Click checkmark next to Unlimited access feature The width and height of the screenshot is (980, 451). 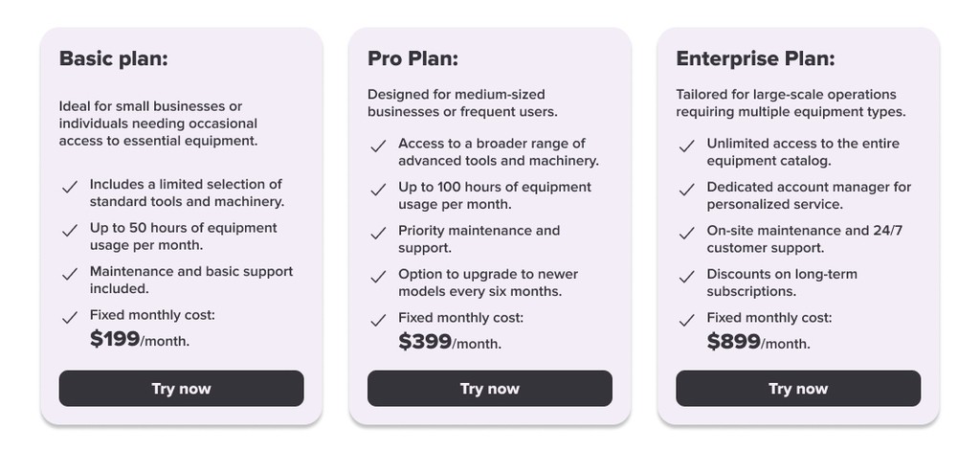686,147
